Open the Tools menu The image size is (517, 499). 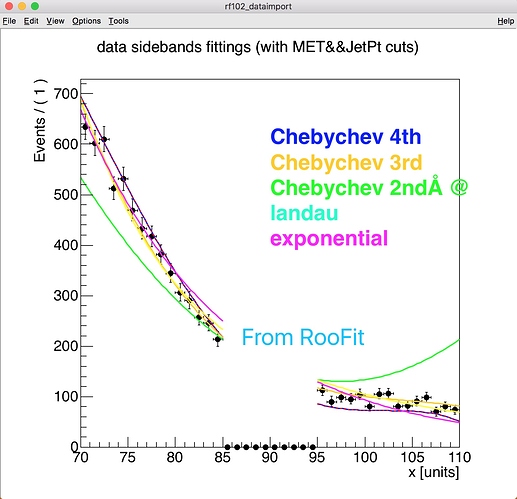tap(118, 21)
